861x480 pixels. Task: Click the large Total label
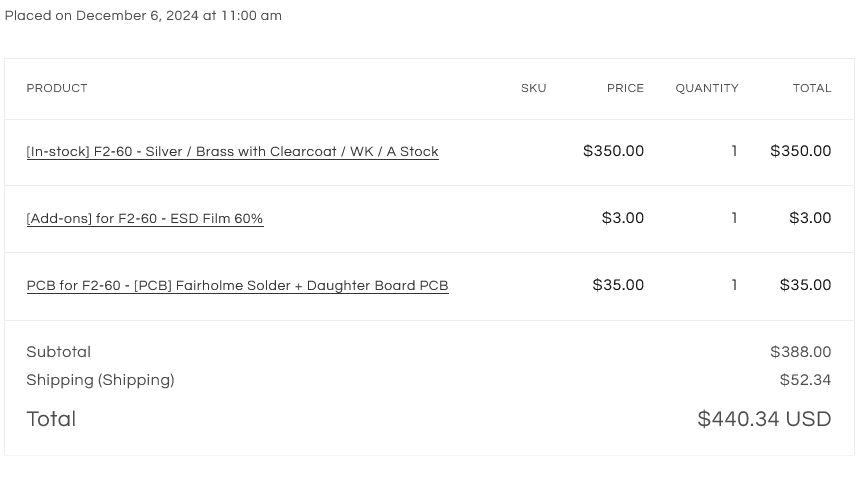point(51,419)
